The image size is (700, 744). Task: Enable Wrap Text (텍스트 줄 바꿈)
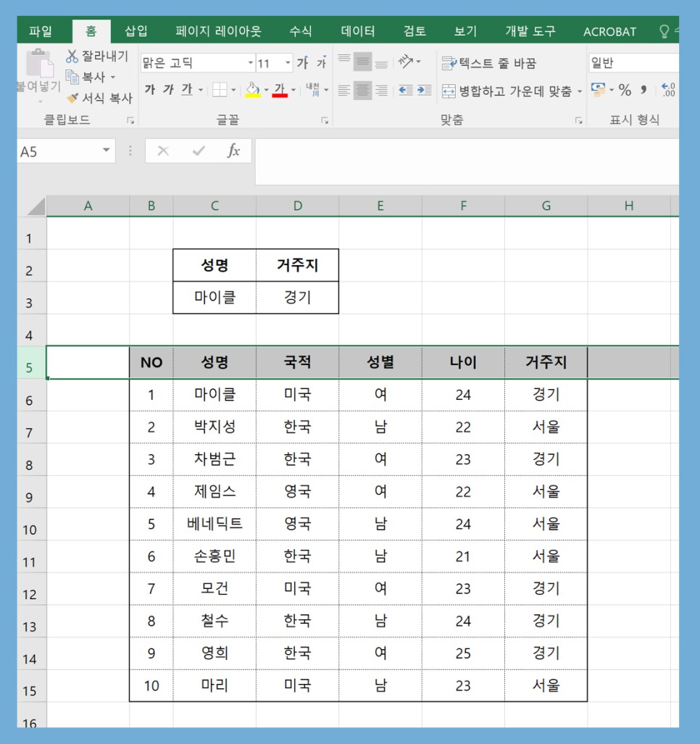pos(489,62)
